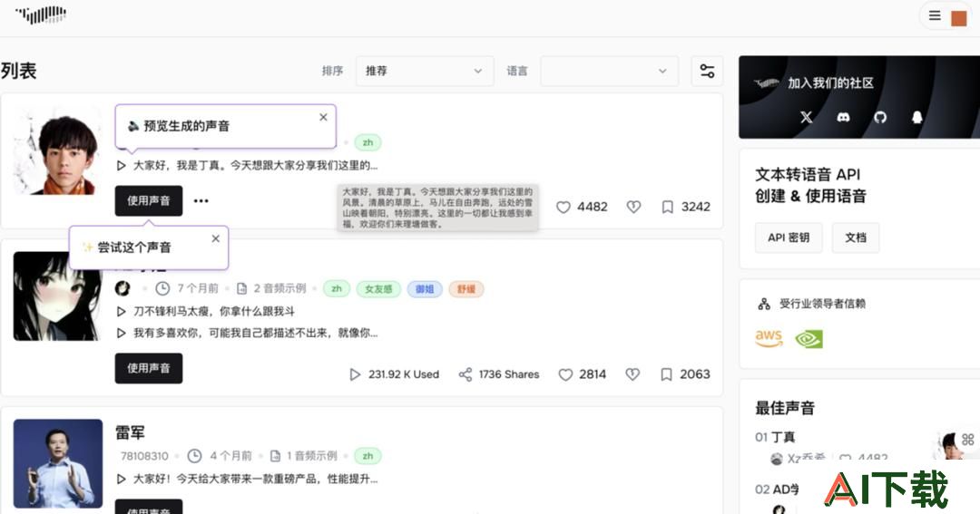
Task: Dislike the voice next to 2814 likes
Action: pos(632,374)
